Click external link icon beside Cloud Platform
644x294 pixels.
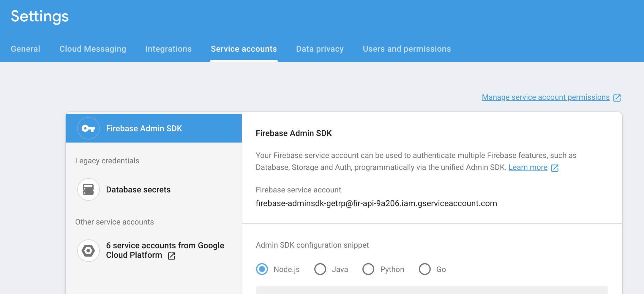click(x=171, y=256)
